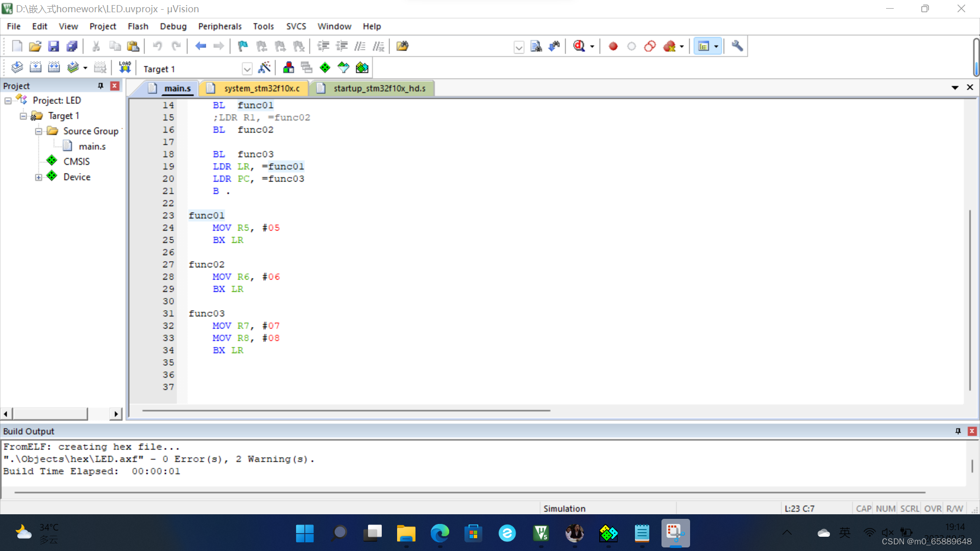Close the Build Output panel
Screen dimensions: 980x551
[x=972, y=431]
